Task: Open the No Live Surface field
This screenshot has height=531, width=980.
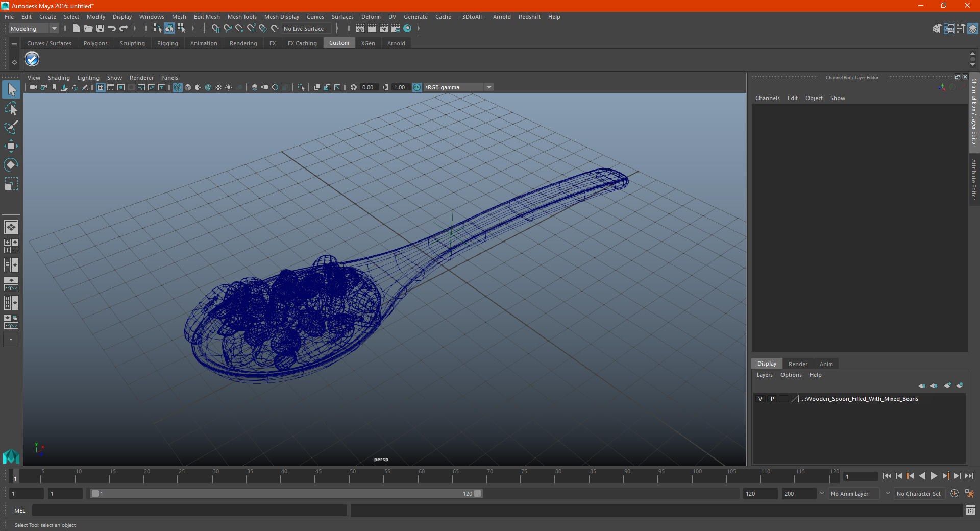Action: [x=305, y=29]
